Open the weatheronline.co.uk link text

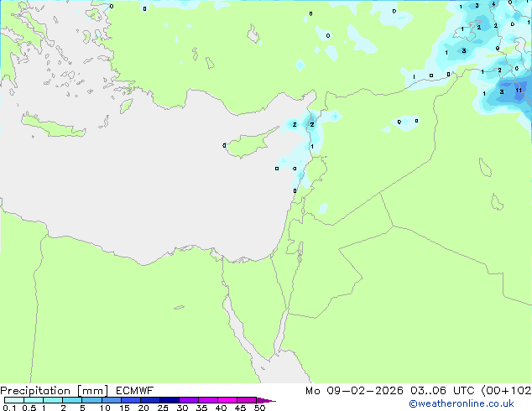tap(462, 403)
